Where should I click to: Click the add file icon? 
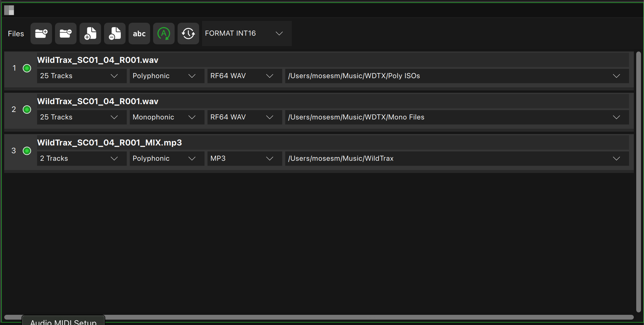coord(90,34)
